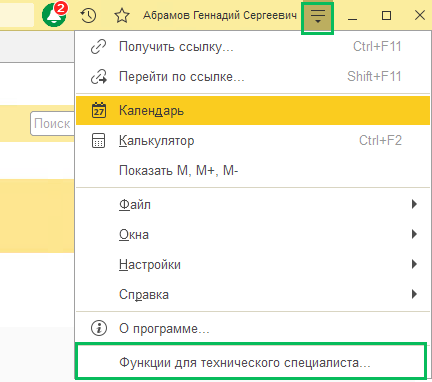Click the Поиск search field

(x=52, y=124)
